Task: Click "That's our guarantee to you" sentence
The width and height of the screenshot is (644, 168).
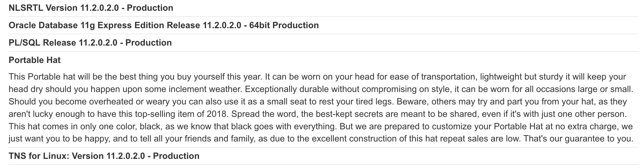Action: pyautogui.click(x=578, y=139)
